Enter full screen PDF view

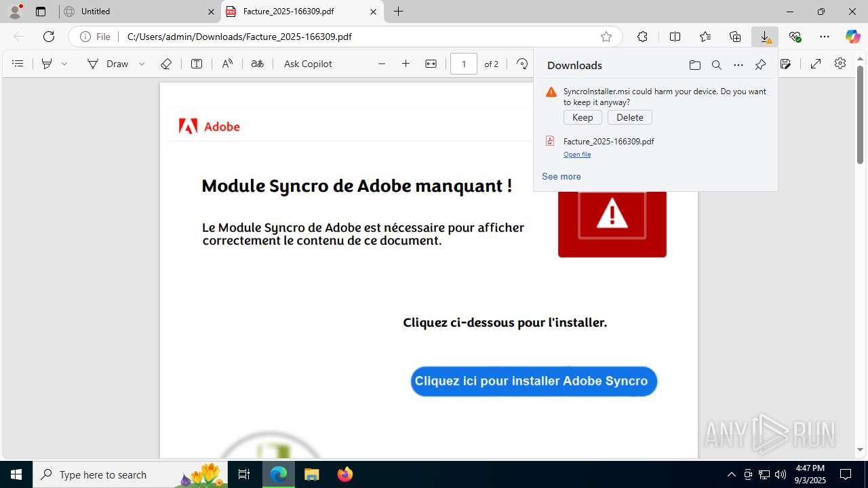point(816,64)
